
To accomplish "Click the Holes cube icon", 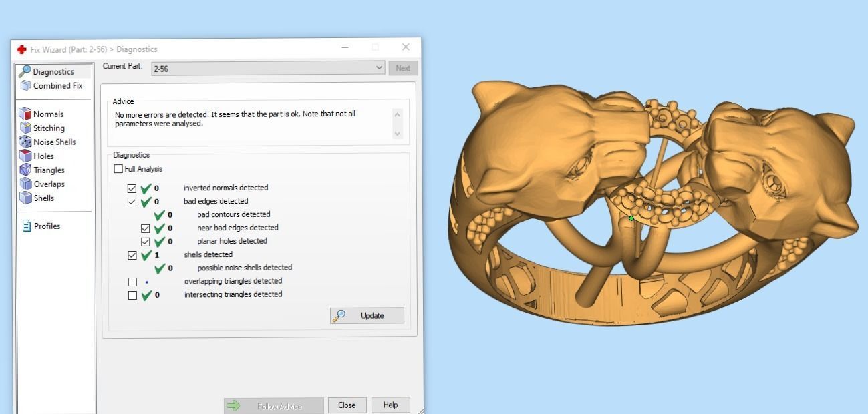I will 25,156.
